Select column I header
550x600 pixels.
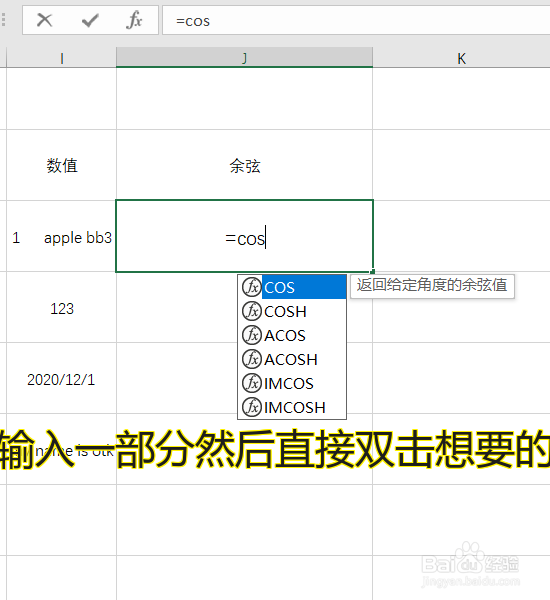[x=62, y=58]
